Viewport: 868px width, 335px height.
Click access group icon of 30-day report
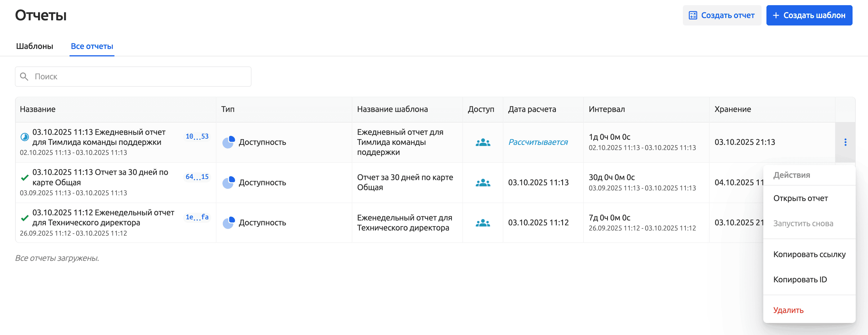coord(483,182)
